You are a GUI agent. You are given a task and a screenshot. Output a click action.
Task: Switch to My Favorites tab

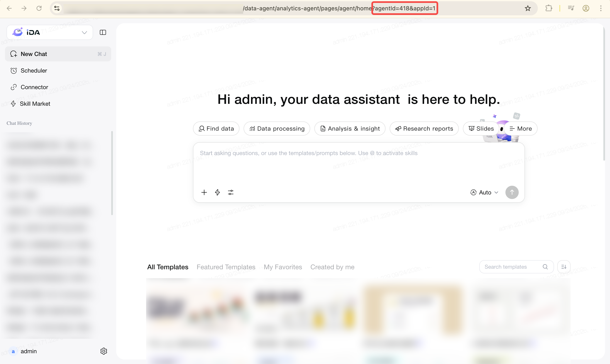pyautogui.click(x=283, y=267)
